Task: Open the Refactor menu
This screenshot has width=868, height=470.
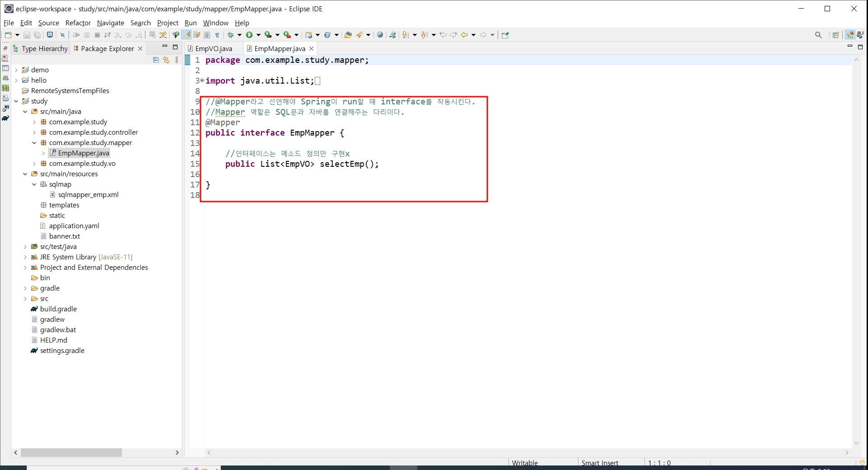Action: [x=78, y=23]
